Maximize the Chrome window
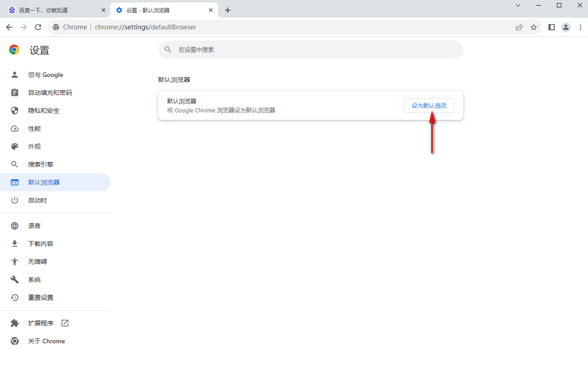The image size is (588, 388). coord(559,5)
